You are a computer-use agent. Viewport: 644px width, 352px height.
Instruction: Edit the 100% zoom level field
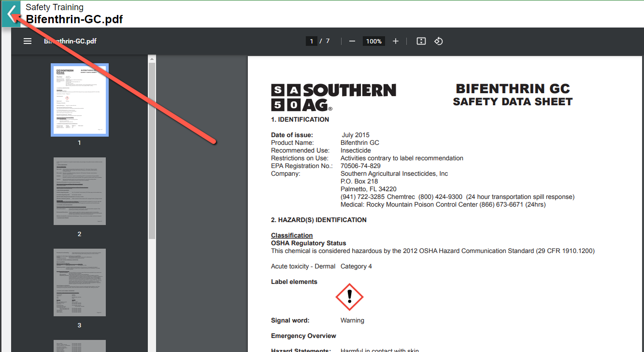[x=374, y=42]
